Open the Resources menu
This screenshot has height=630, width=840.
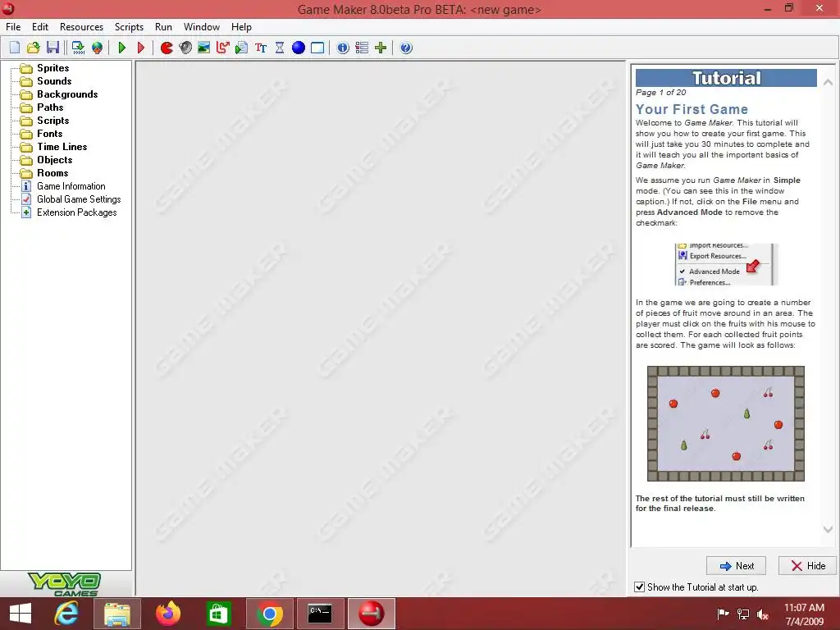(81, 27)
